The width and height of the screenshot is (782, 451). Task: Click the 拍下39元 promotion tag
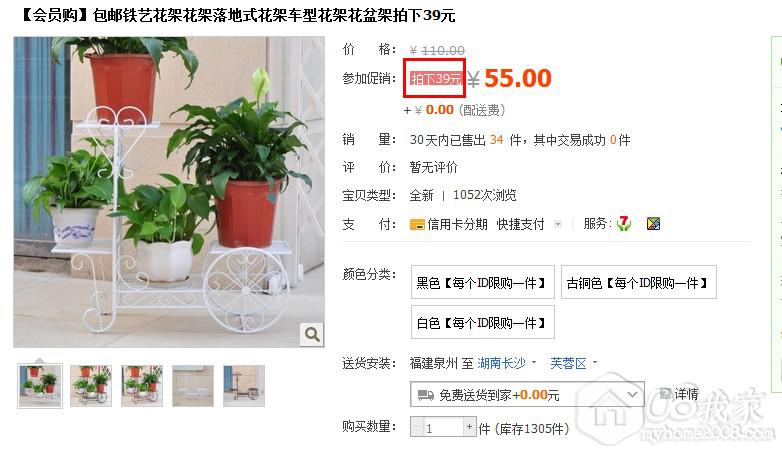coord(435,78)
